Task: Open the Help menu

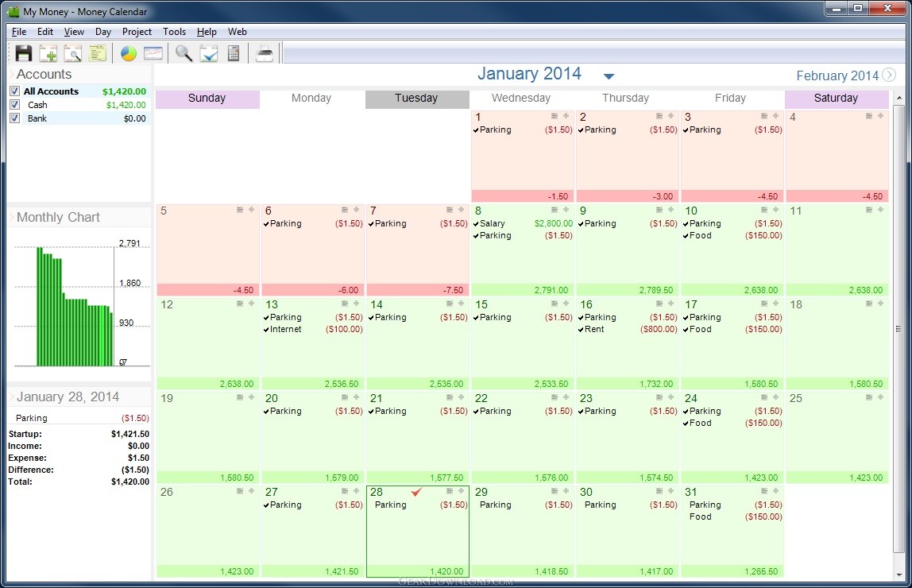Action: pyautogui.click(x=207, y=32)
